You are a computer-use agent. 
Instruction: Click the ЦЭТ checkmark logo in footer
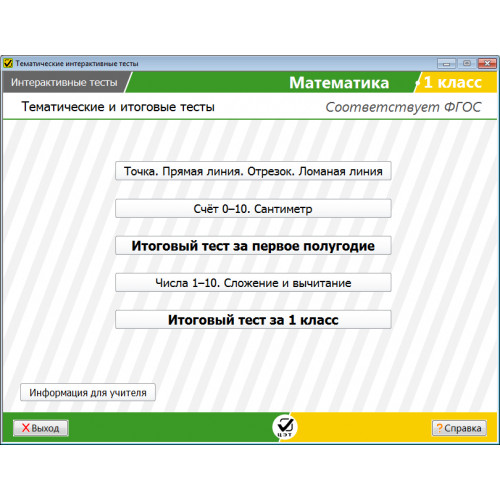[x=285, y=427]
